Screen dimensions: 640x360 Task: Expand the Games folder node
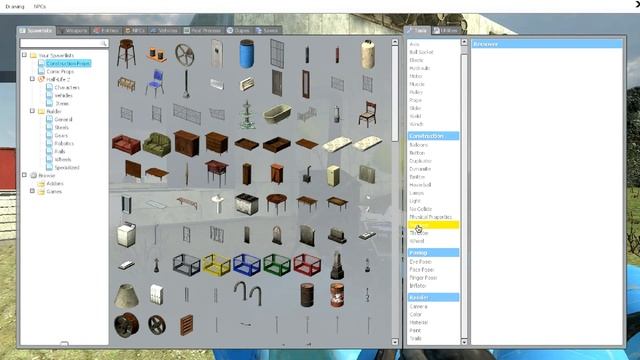pyautogui.click(x=32, y=191)
